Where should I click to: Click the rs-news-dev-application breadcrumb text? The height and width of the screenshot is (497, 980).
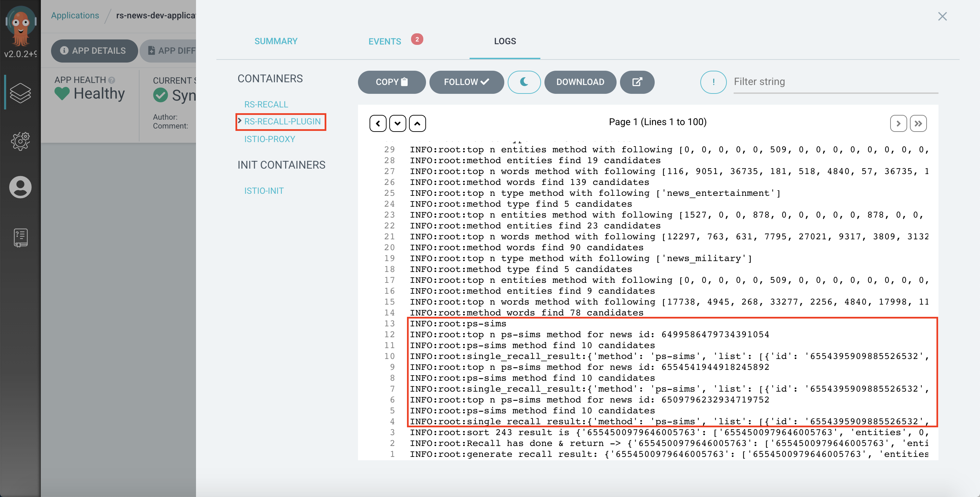pyautogui.click(x=156, y=16)
